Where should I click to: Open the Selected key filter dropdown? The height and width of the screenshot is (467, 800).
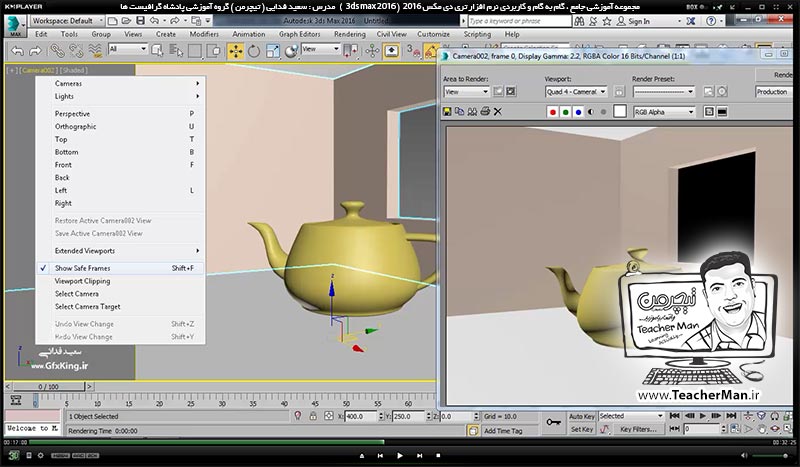[x=631, y=416]
